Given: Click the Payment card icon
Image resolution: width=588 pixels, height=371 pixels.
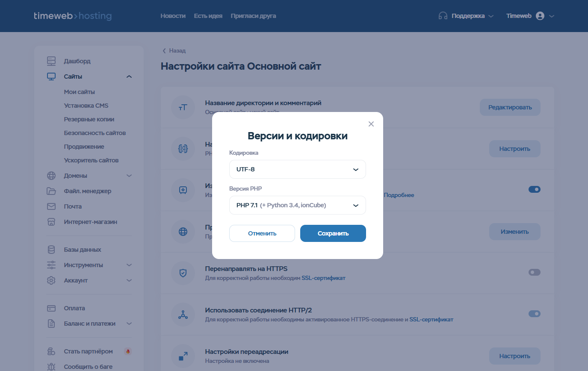Looking at the screenshot, I should click(51, 308).
